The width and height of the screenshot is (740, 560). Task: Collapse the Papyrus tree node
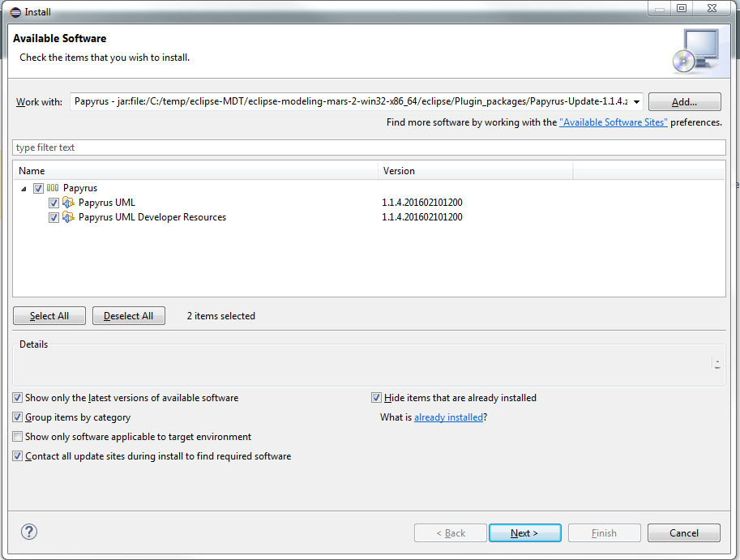pyautogui.click(x=24, y=189)
